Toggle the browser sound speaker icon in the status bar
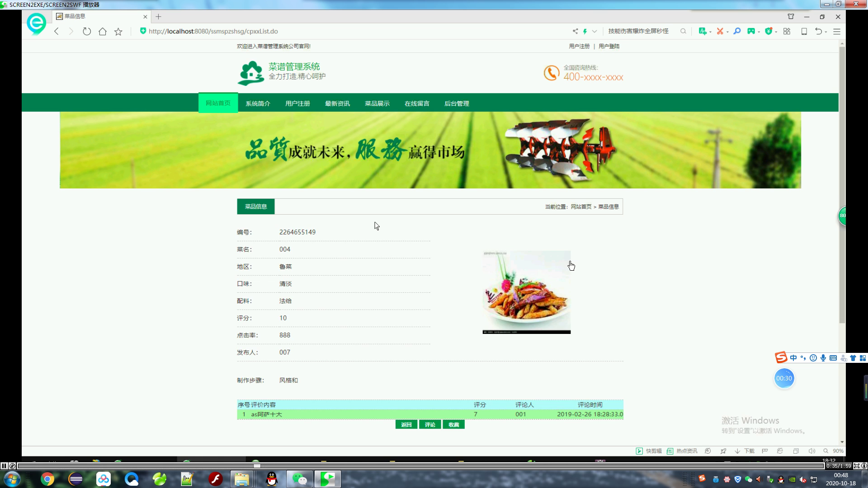 pos(812,451)
